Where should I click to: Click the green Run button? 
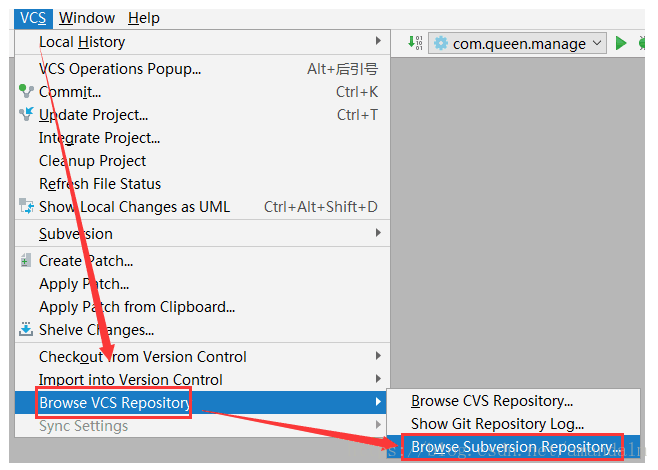coord(621,43)
